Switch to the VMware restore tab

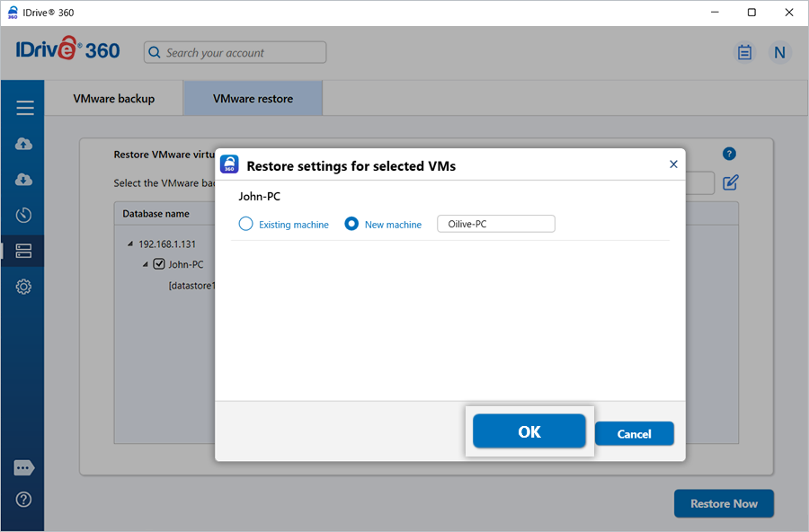tap(253, 99)
